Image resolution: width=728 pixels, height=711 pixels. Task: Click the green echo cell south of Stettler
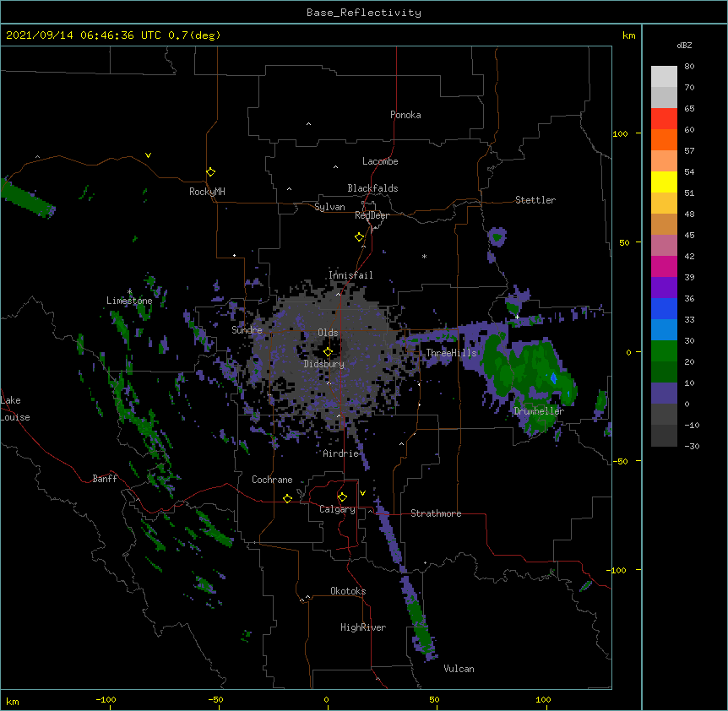click(497, 237)
